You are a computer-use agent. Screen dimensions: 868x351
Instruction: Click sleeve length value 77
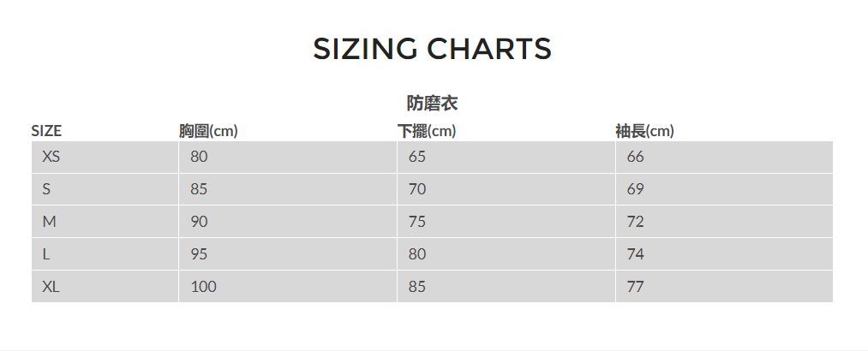click(x=636, y=287)
